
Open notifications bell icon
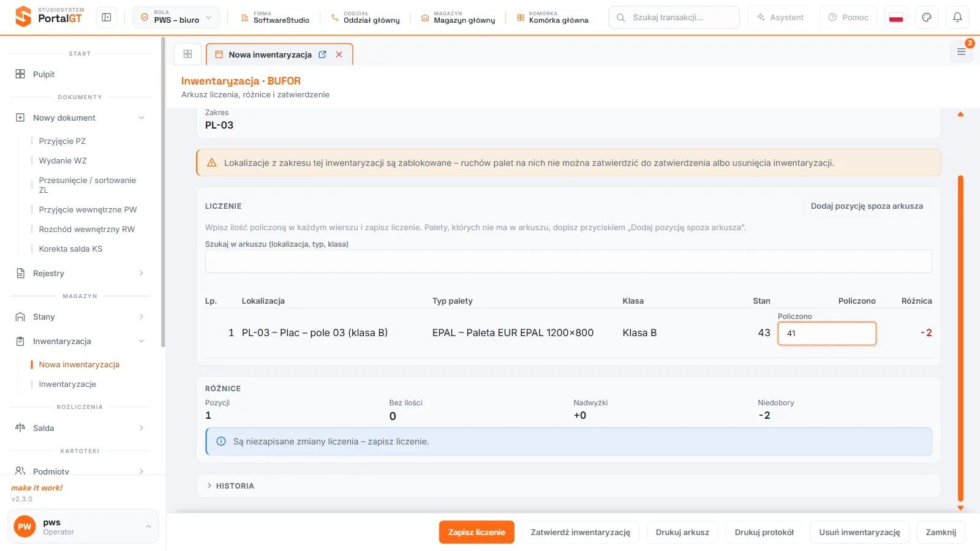[957, 17]
